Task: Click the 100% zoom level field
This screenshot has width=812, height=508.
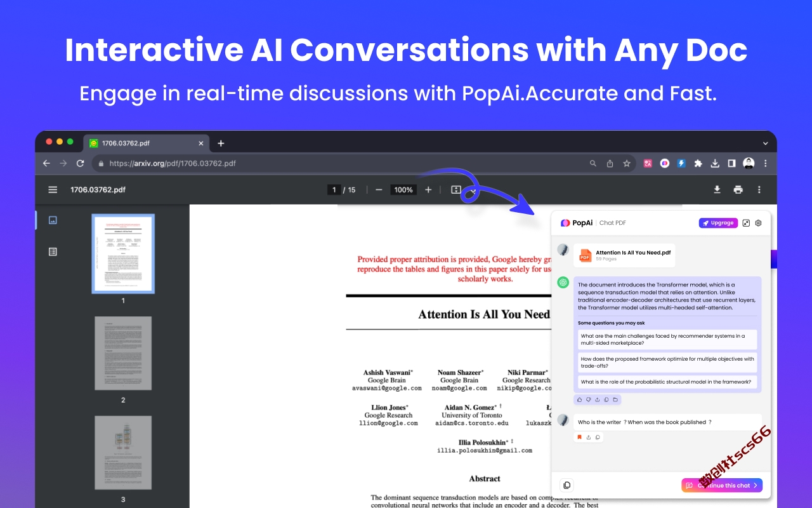Action: 403,190
